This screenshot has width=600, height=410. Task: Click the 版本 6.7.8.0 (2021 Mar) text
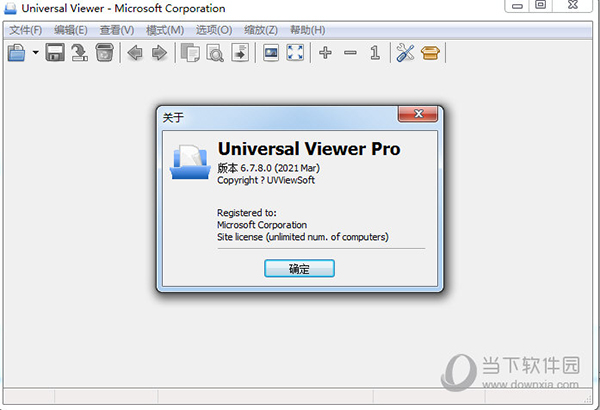pyautogui.click(x=268, y=168)
